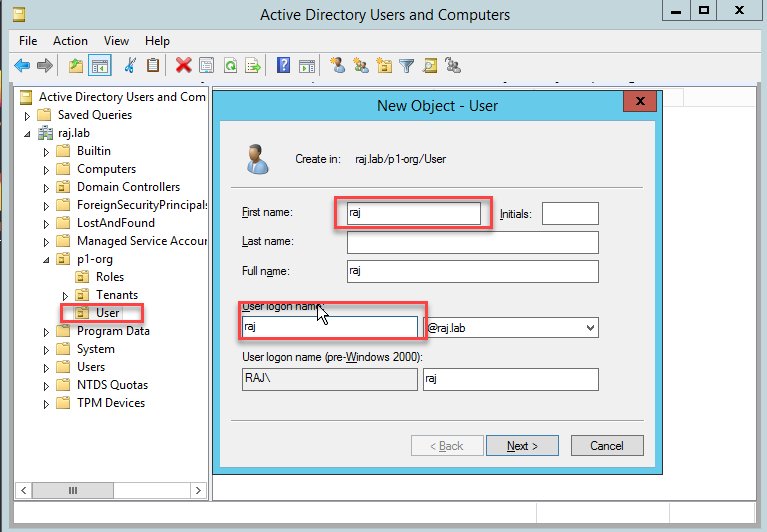Viewport: 767px width, 532px height.
Task: Select the ForeignSecurityPrincipals tree item
Action: tap(142, 205)
